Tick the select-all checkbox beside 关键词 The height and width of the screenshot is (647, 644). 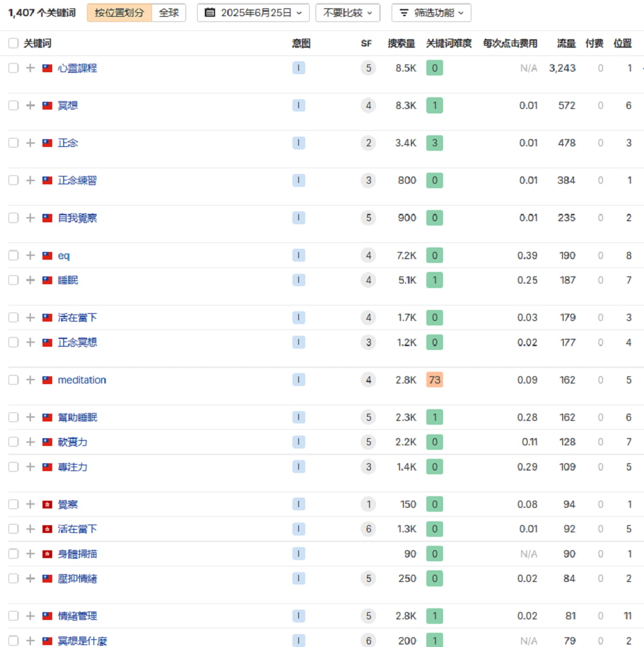[x=13, y=43]
